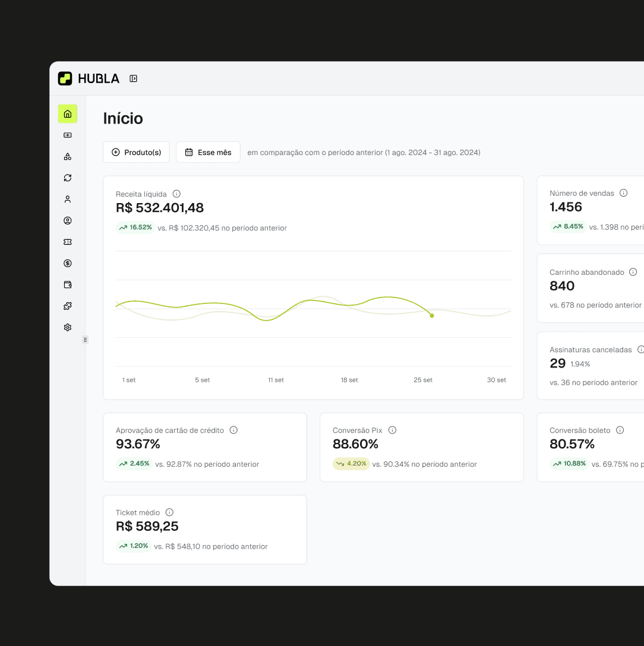Open the Home (Início) sidebar icon

pos(68,114)
